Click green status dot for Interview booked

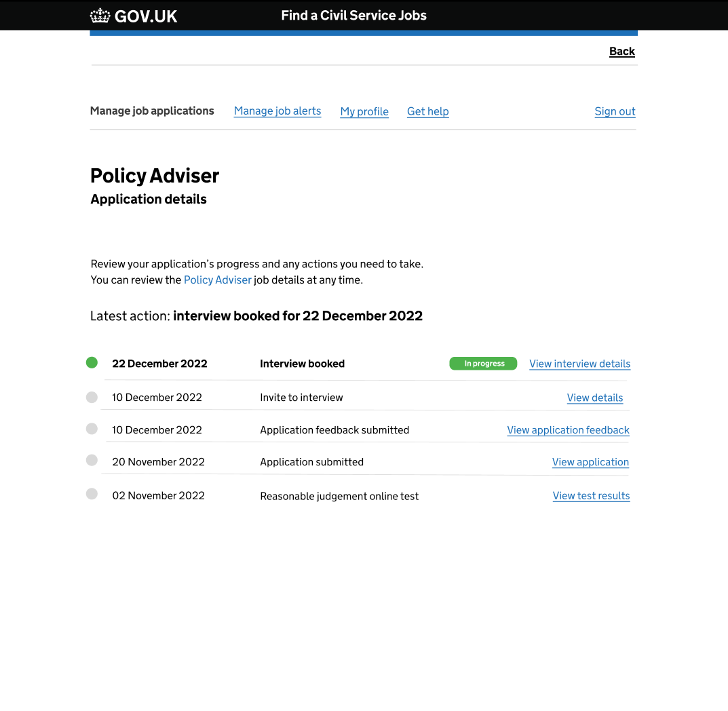coord(92,363)
